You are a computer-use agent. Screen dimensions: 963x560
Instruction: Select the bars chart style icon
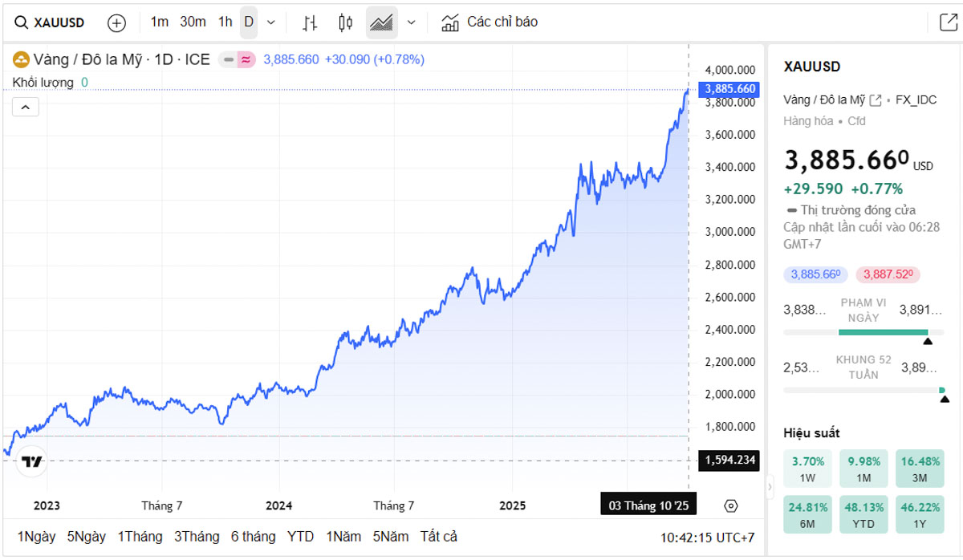(x=310, y=22)
